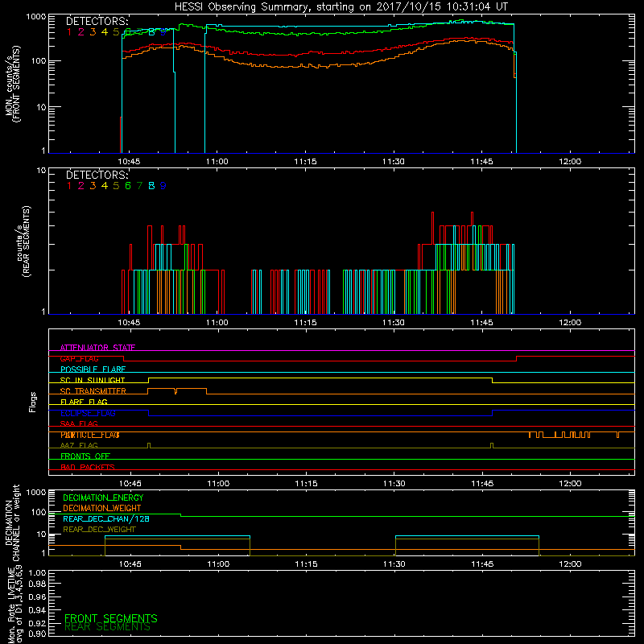Click the counts/s (FRONT SEGMENTS) axis title

pos(12,84)
